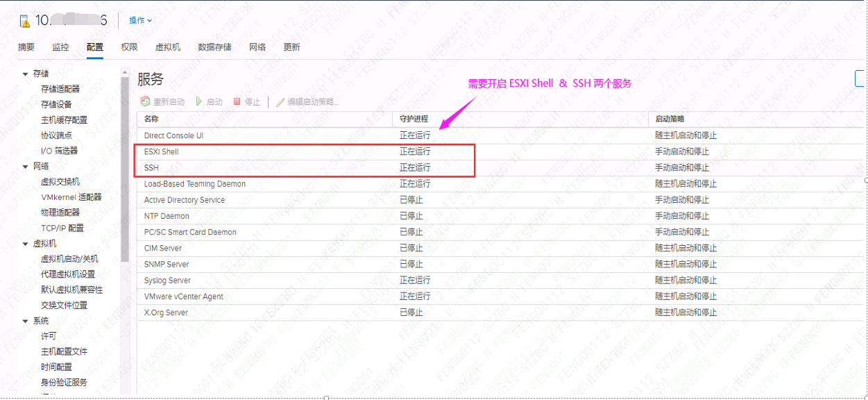Click the restart service icon

(x=146, y=101)
